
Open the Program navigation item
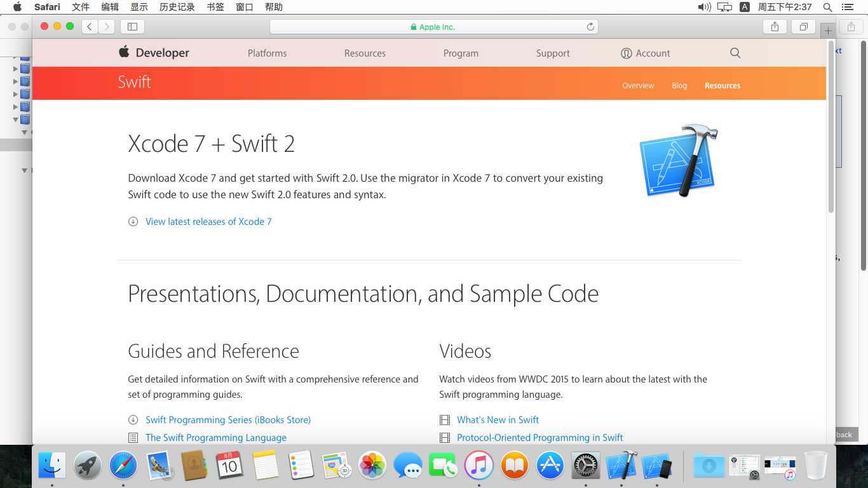coord(461,53)
